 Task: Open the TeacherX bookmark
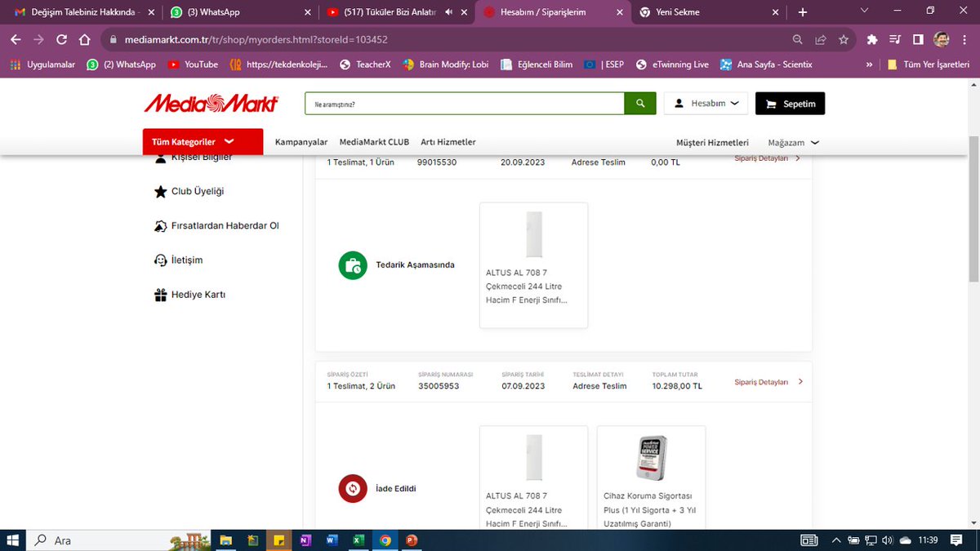coord(365,64)
